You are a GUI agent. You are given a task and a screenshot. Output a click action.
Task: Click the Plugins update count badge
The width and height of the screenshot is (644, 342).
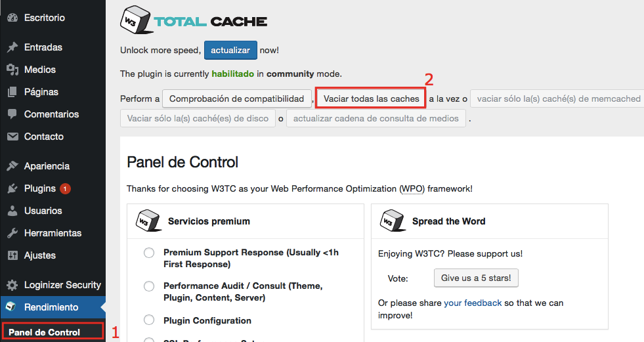[65, 188]
